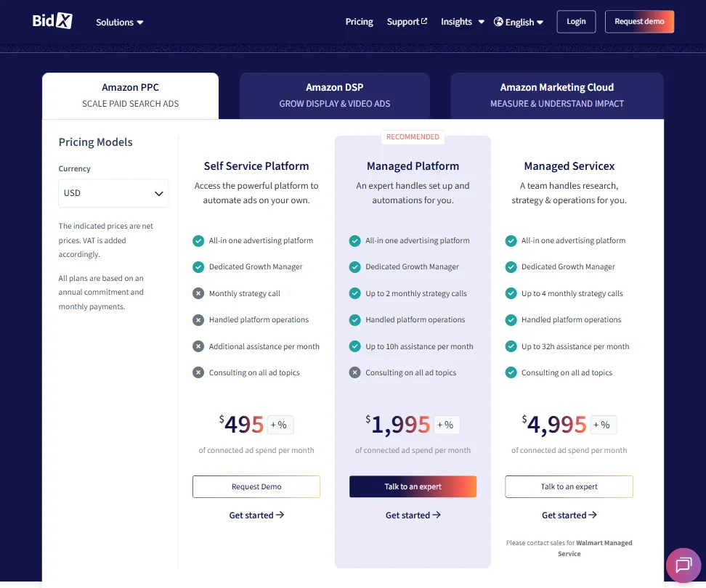Click the +% badge next to $4,995
This screenshot has height=588, width=706.
603,425
